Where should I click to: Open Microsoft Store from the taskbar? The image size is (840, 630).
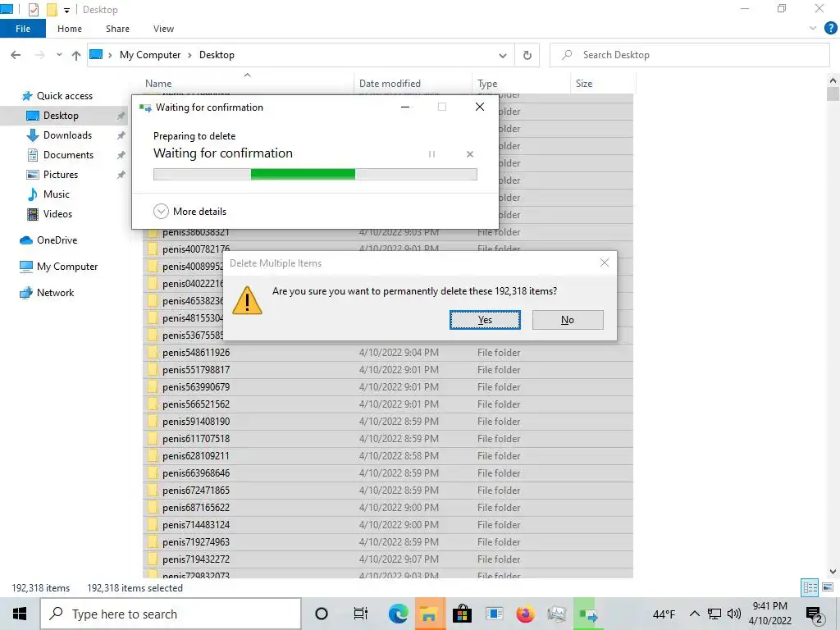coord(461,614)
